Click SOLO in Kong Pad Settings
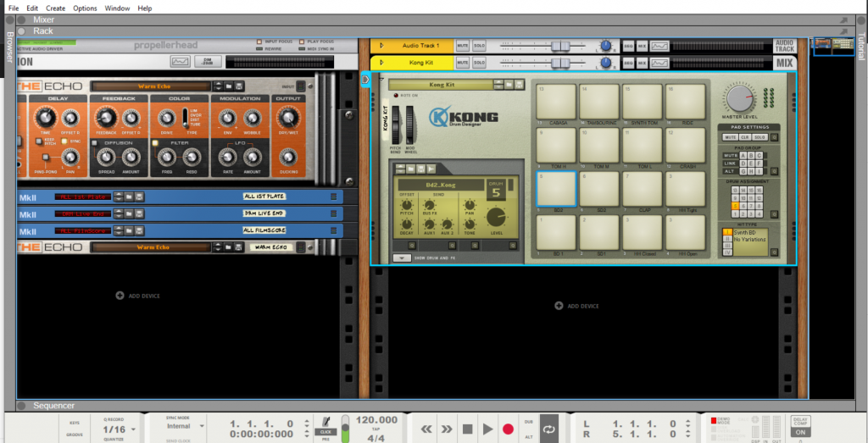The height and width of the screenshot is (443, 868). [759, 137]
